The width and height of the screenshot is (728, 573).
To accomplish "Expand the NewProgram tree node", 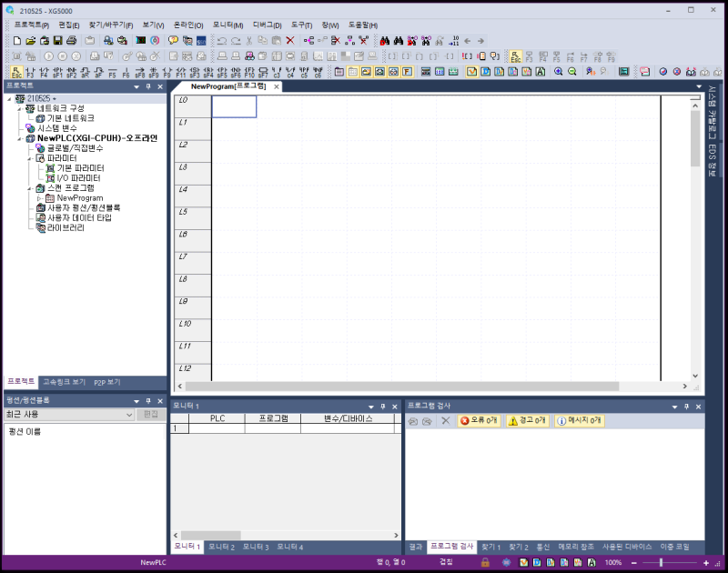I will point(40,197).
